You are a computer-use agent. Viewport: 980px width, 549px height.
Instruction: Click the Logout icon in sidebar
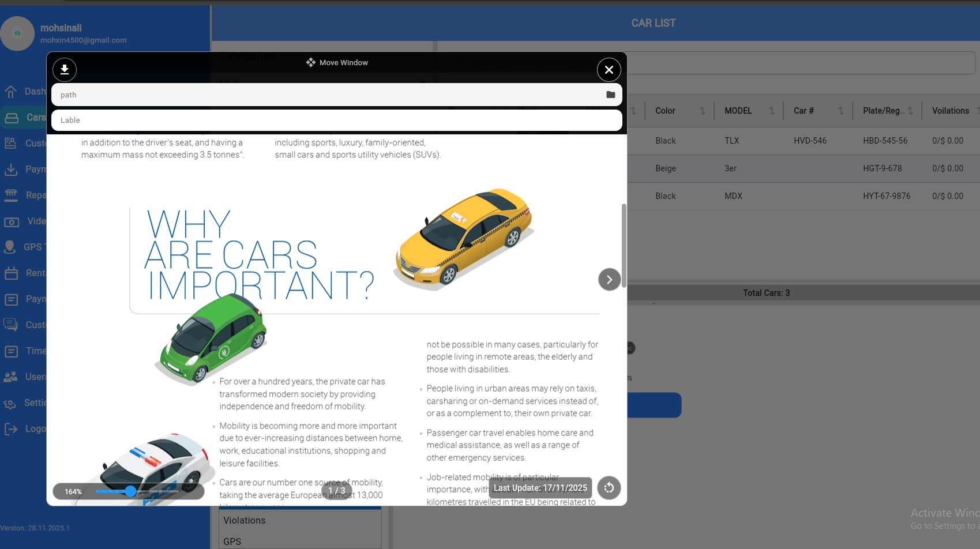tap(10, 428)
